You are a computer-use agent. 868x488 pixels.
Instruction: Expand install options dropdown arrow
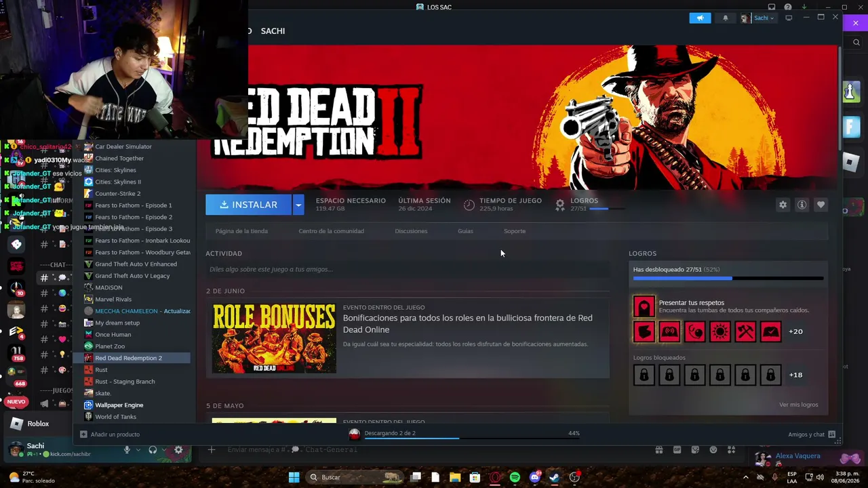coord(298,205)
